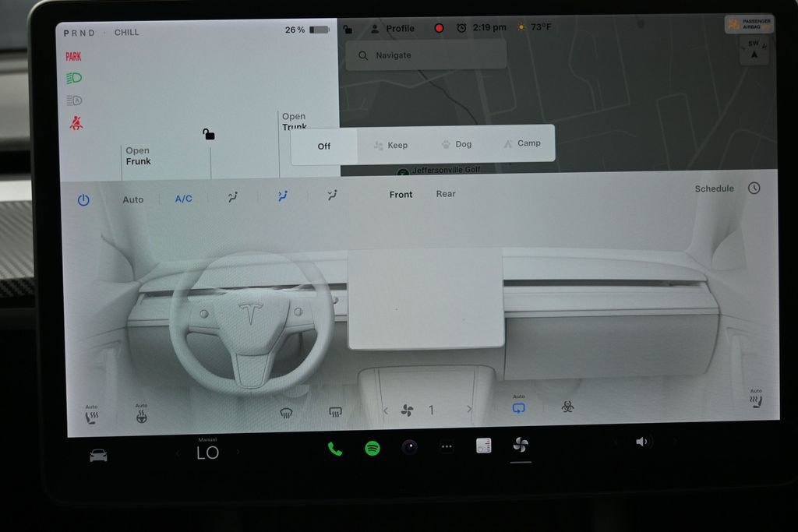The image size is (798, 532).
Task: Tap the headlight indicator icon
Action: [74, 78]
